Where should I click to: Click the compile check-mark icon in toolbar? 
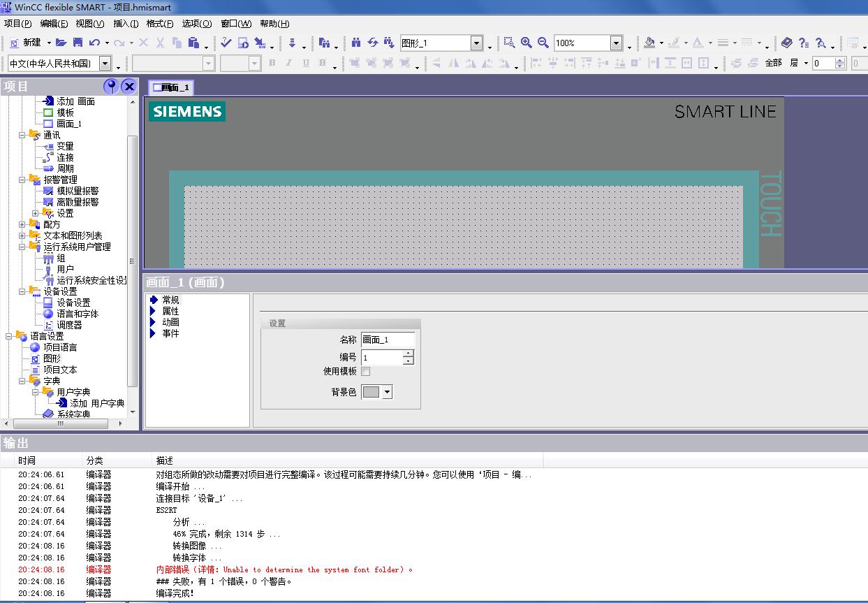tap(226, 43)
